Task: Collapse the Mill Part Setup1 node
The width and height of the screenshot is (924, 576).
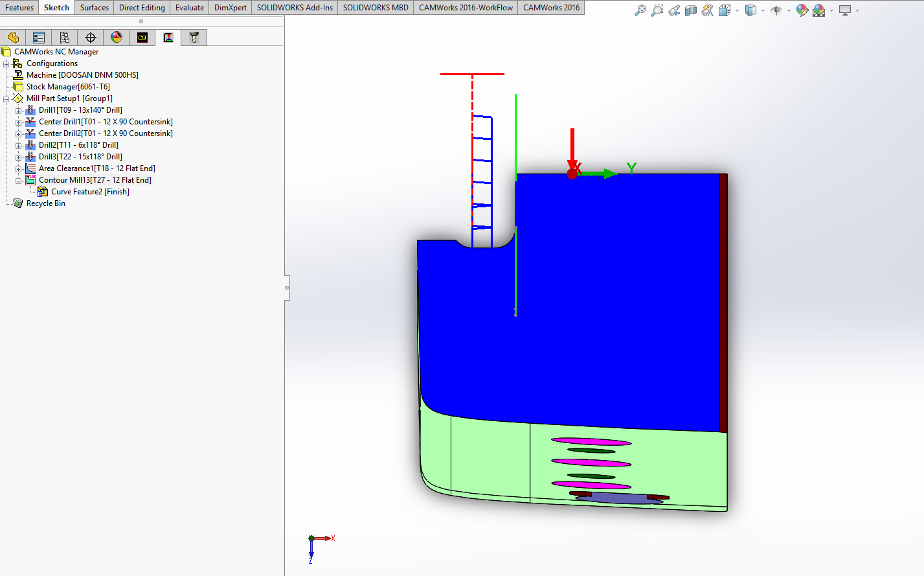Action: [x=6, y=99]
